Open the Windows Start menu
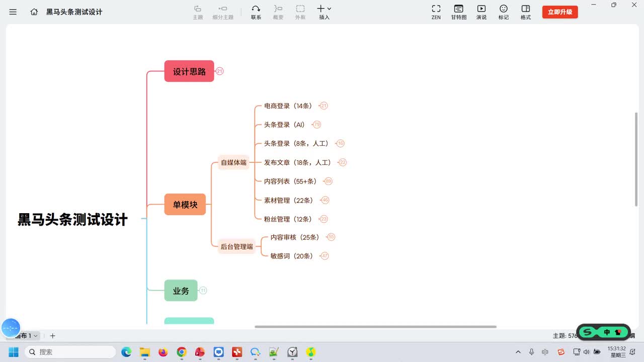Viewport: 644px width, 362px height. (13, 352)
